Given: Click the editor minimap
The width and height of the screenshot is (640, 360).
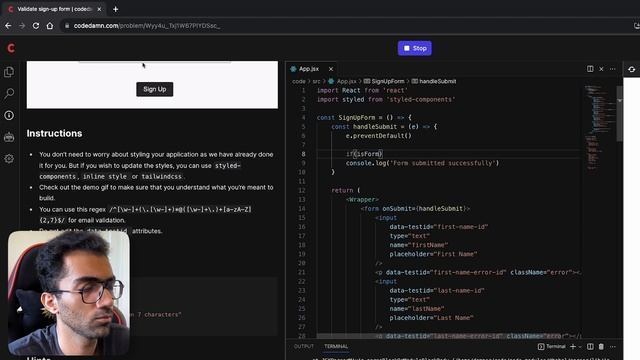Looking at the screenshot, I should (598, 127).
